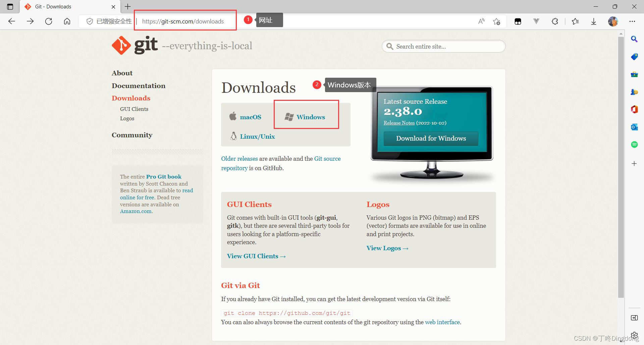Open web interface link
The width and height of the screenshot is (644, 345).
tap(442, 322)
